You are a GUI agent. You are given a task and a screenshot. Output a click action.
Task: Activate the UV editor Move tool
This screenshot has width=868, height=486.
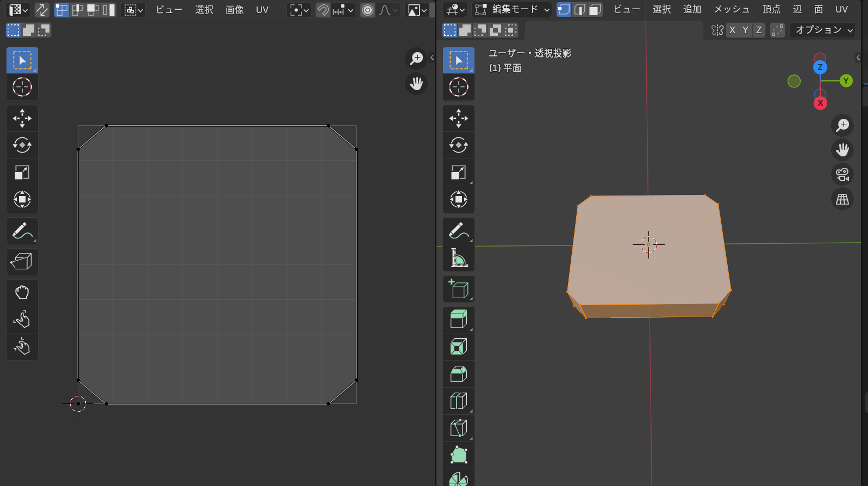tap(22, 118)
